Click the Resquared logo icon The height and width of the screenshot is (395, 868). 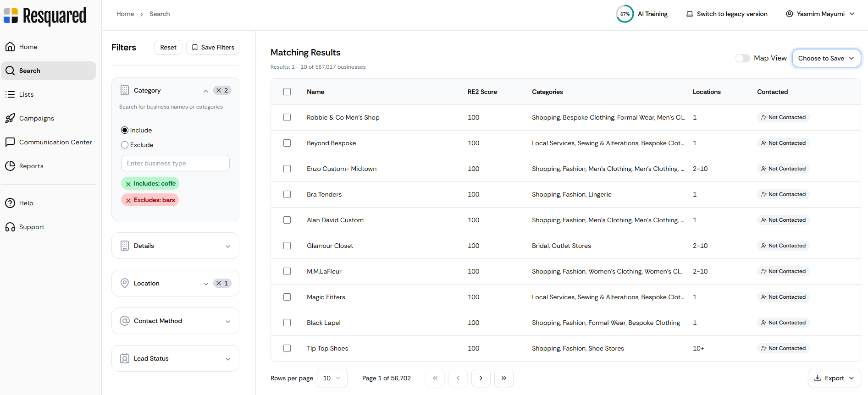(x=11, y=16)
